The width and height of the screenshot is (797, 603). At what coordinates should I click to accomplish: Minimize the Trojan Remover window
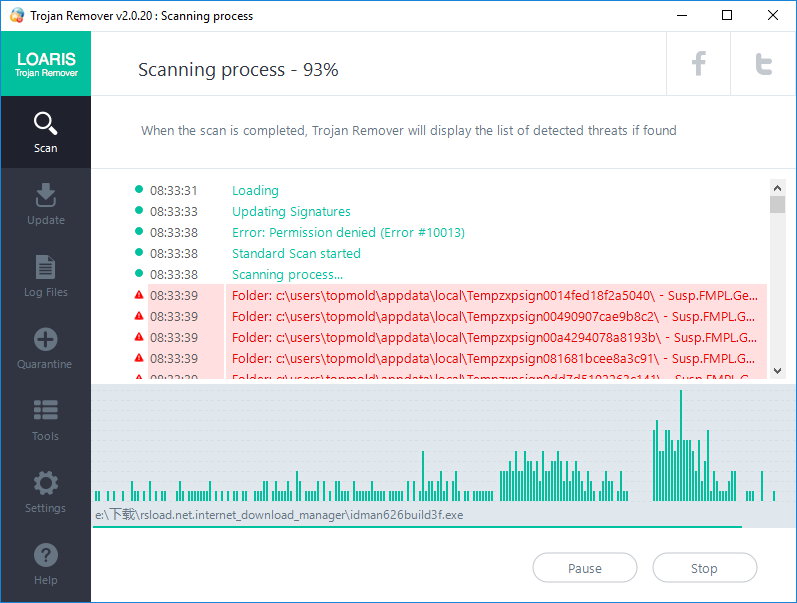pos(682,15)
